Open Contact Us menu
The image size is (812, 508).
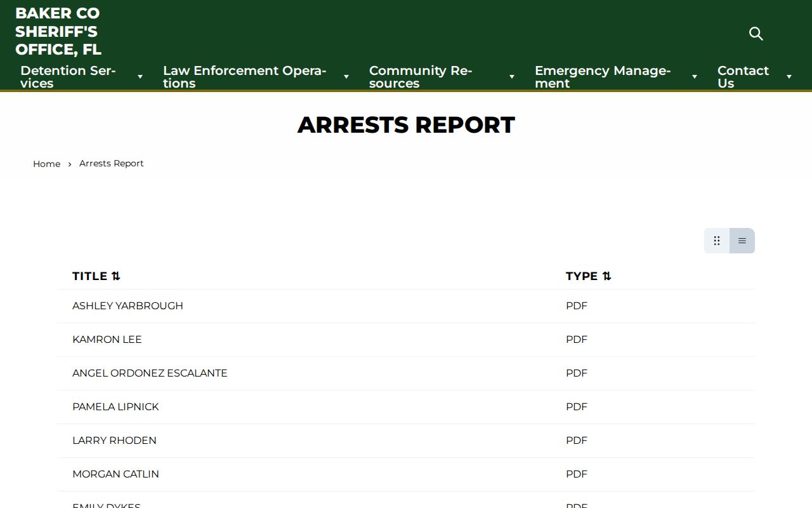743,77
